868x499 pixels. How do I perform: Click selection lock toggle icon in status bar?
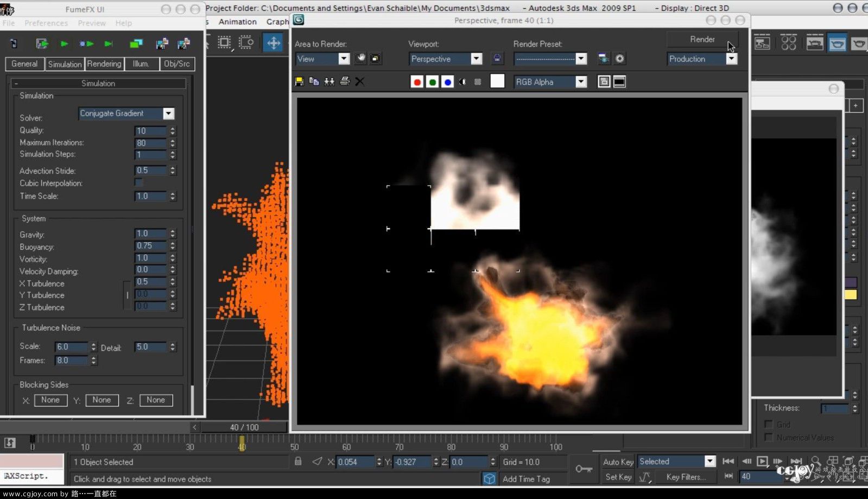click(x=298, y=462)
